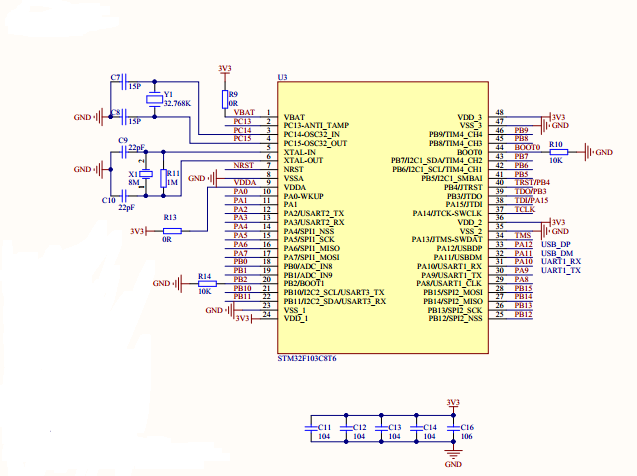This screenshot has height=476, width=637.
Task: Click the PB10/I2C2_SCL/USART3_TX pin name
Action: (334, 292)
